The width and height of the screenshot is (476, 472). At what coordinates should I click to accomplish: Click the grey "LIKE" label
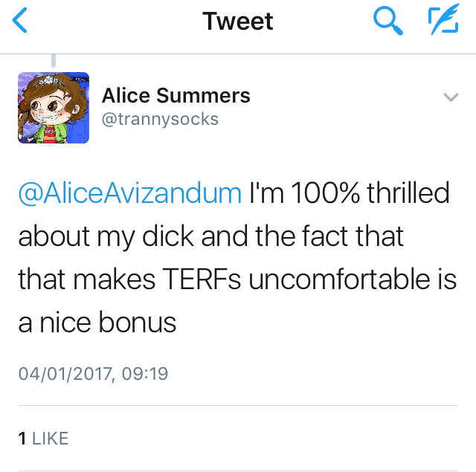coord(51,439)
